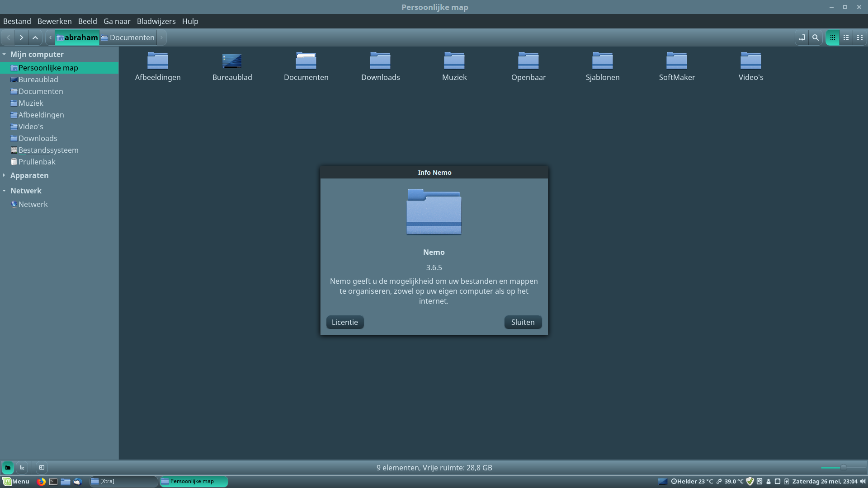Click the Licentie button in Info Nemo
The width and height of the screenshot is (868, 488).
345,322
